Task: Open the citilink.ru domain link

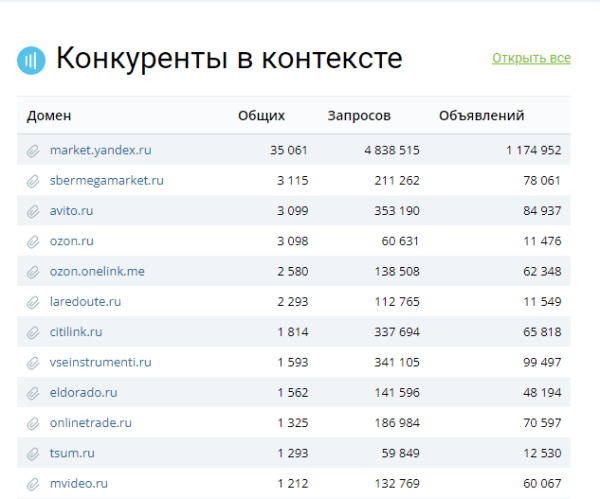Action: click(x=76, y=332)
